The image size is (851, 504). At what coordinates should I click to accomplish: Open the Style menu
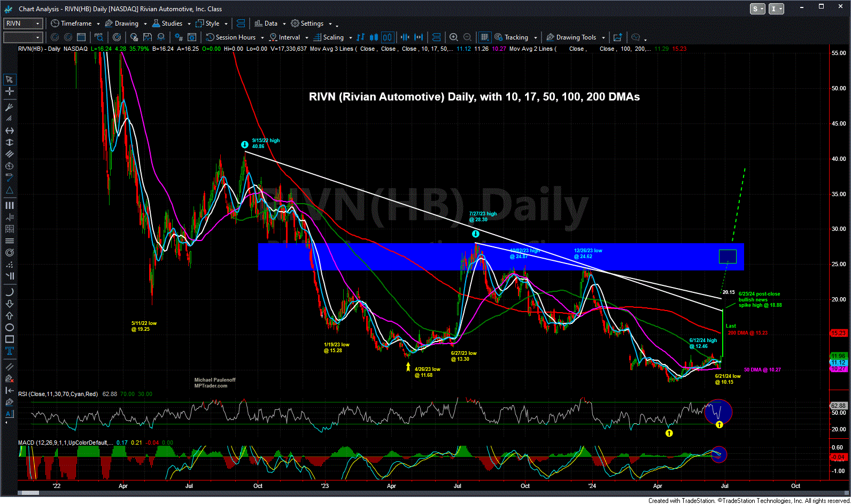[x=208, y=24]
